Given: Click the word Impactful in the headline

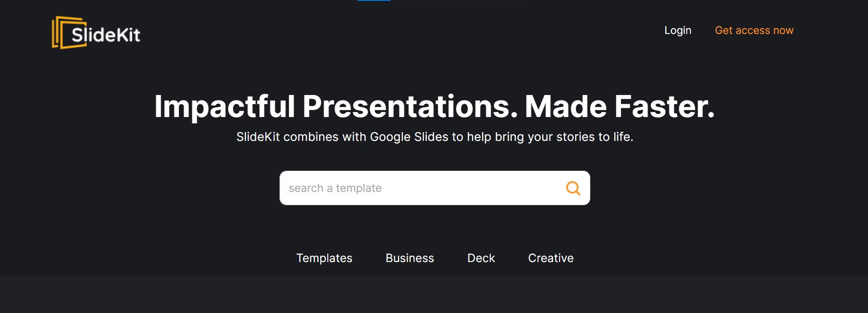Looking at the screenshot, I should coord(224,107).
